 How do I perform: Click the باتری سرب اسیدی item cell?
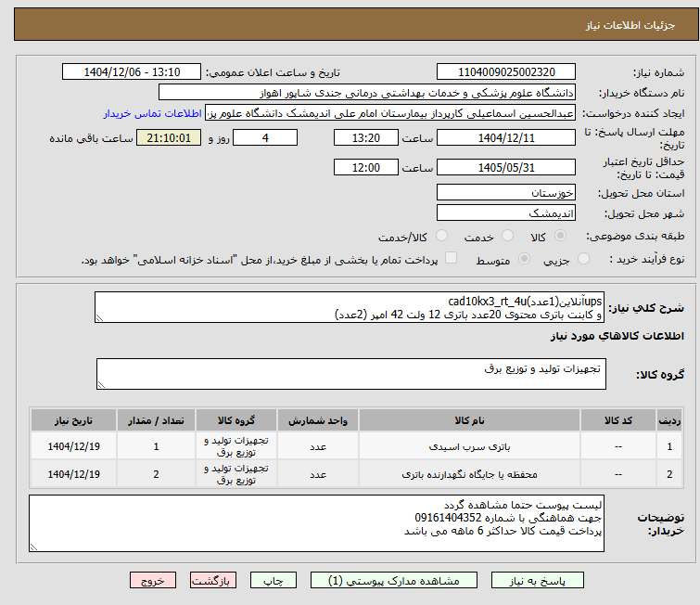point(469,446)
